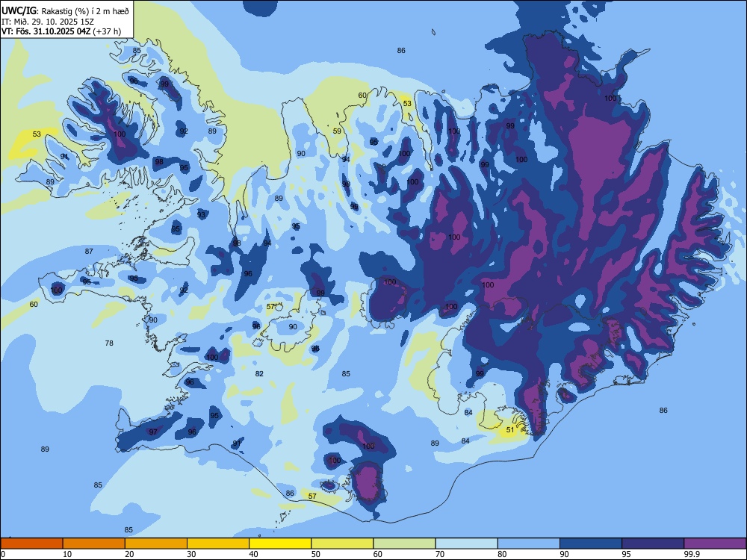
Task: Click the humidity value 78 on the map
Action: click(109, 343)
